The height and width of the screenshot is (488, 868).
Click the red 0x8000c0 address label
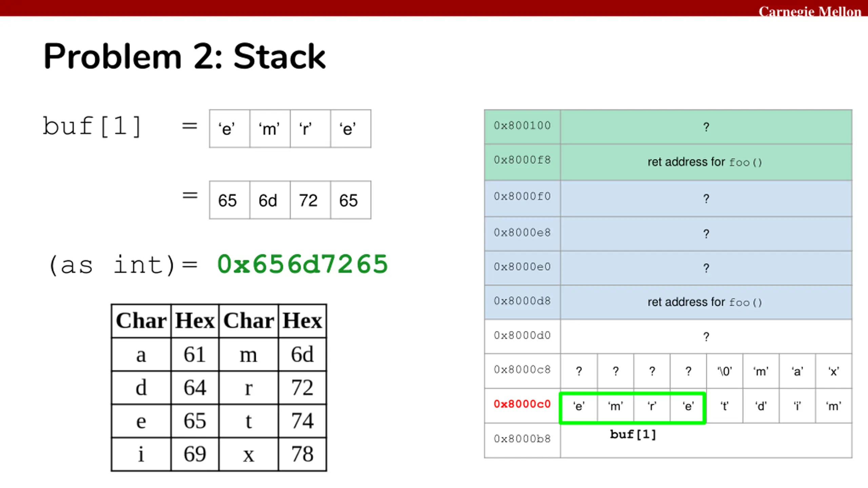click(522, 404)
